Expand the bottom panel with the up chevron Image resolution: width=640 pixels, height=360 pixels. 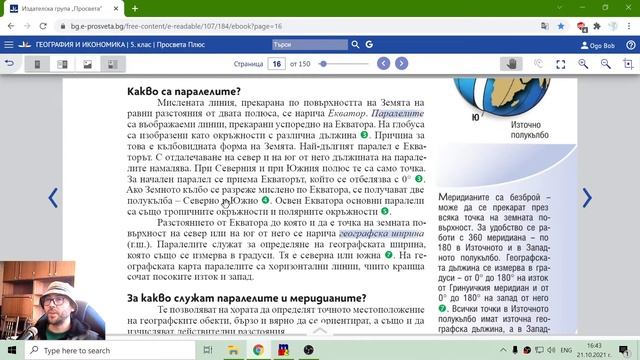pos(320,330)
